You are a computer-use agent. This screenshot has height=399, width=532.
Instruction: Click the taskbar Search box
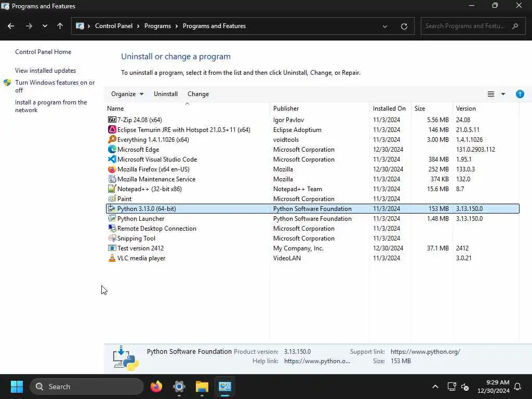click(x=87, y=387)
